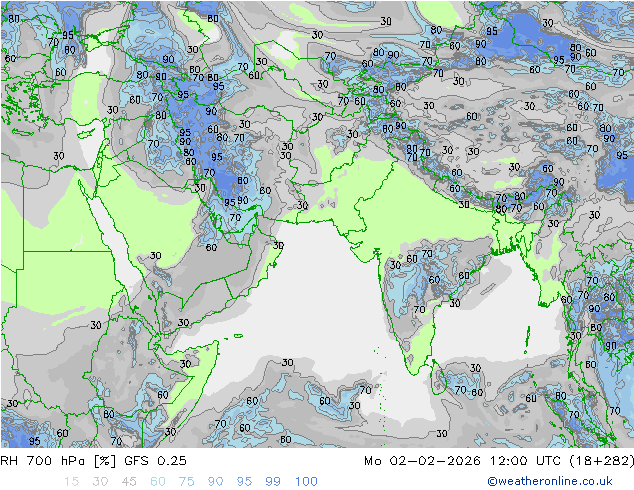The image size is (634, 490).
Task: Click the "RH 700 hPa [%]" title label
Action: click(58, 461)
